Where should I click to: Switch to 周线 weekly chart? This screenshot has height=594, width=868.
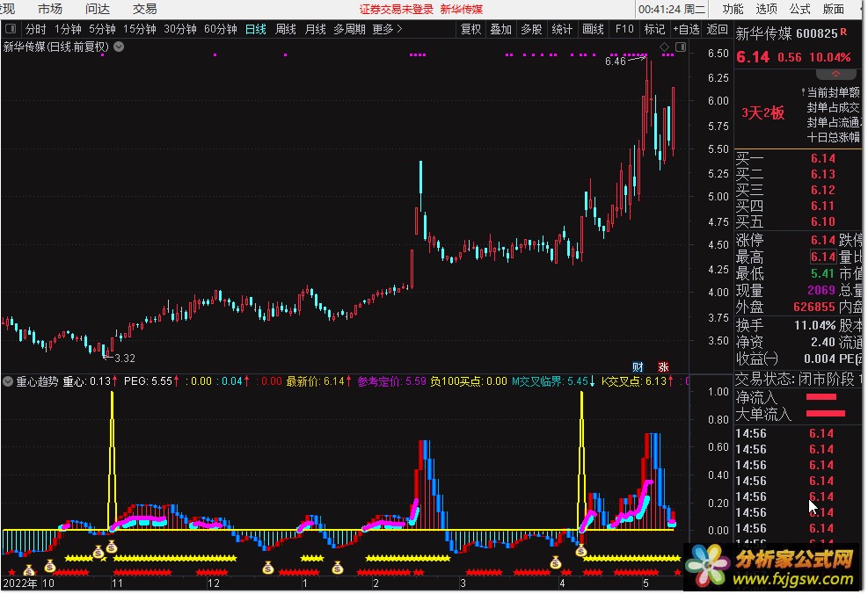(x=285, y=29)
